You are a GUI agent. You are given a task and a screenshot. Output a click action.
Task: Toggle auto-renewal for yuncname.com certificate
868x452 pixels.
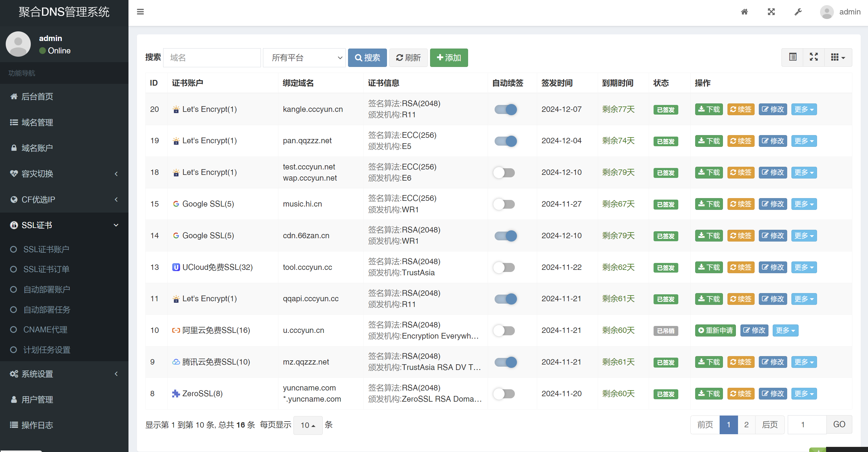point(504,394)
